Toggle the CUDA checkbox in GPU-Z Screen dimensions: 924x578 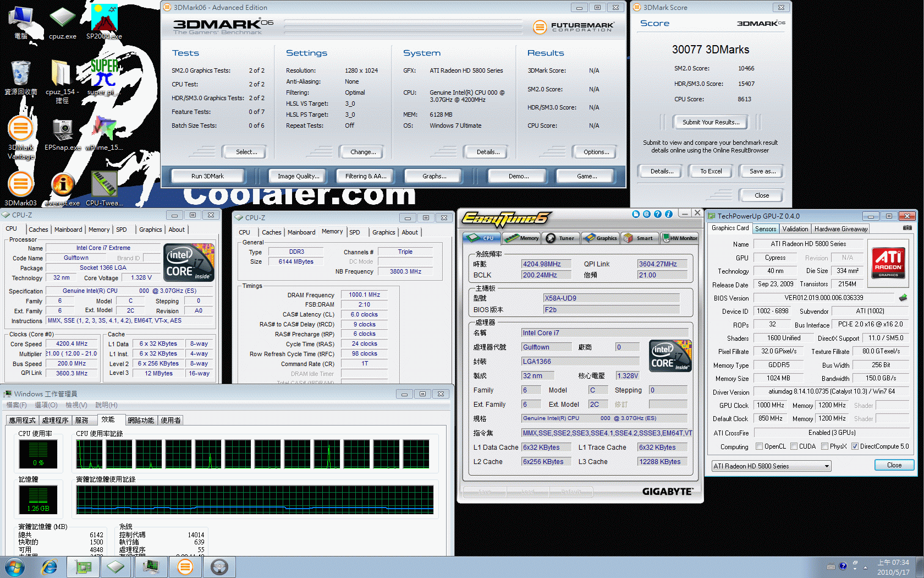[794, 446]
